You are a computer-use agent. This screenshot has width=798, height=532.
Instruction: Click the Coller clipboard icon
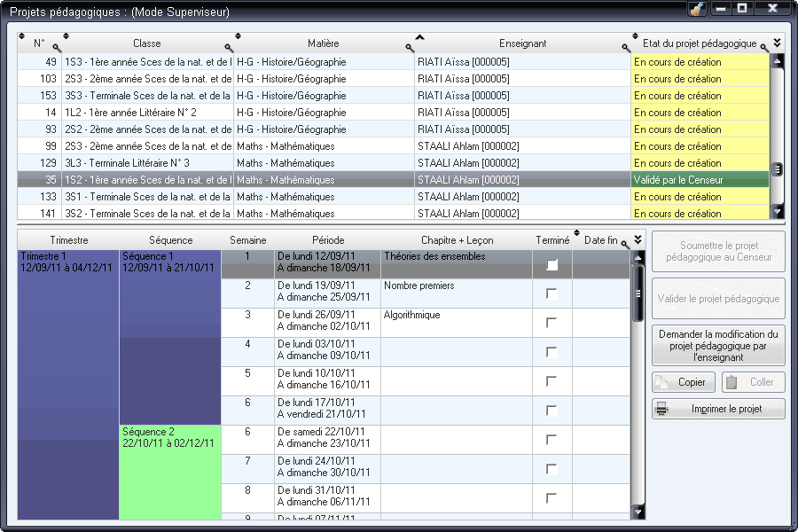[731, 382]
